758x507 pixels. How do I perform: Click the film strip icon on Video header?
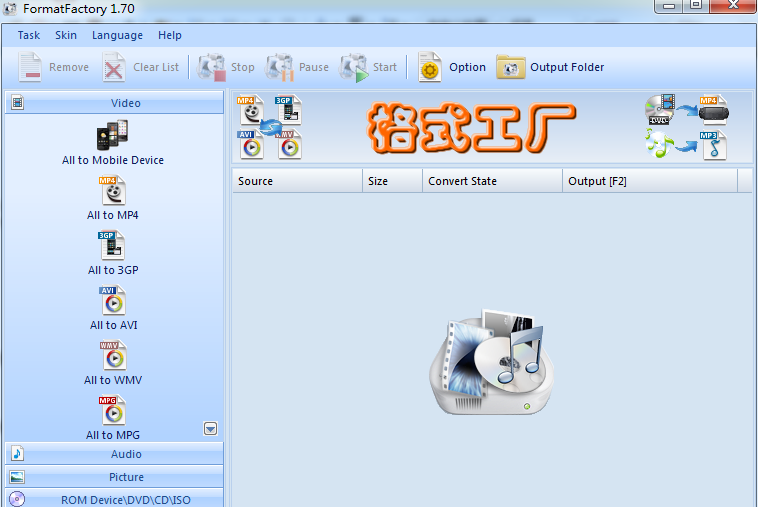click(x=18, y=102)
